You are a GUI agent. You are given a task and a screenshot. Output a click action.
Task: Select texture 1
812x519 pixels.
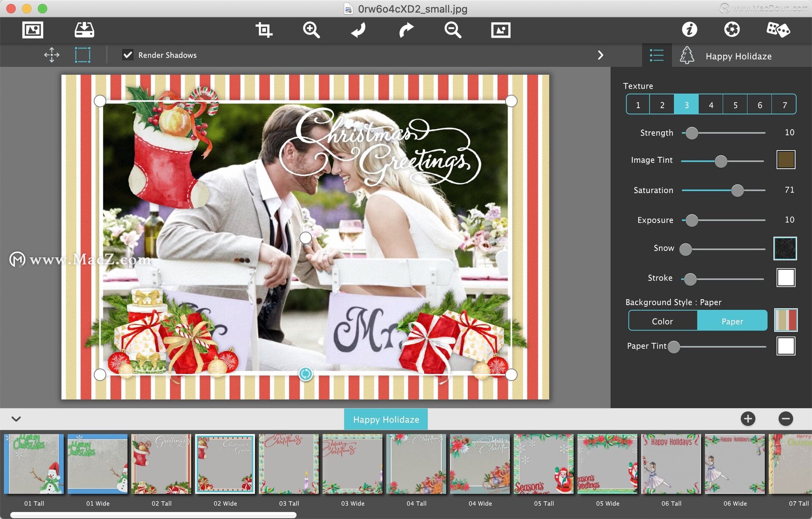[x=638, y=104]
